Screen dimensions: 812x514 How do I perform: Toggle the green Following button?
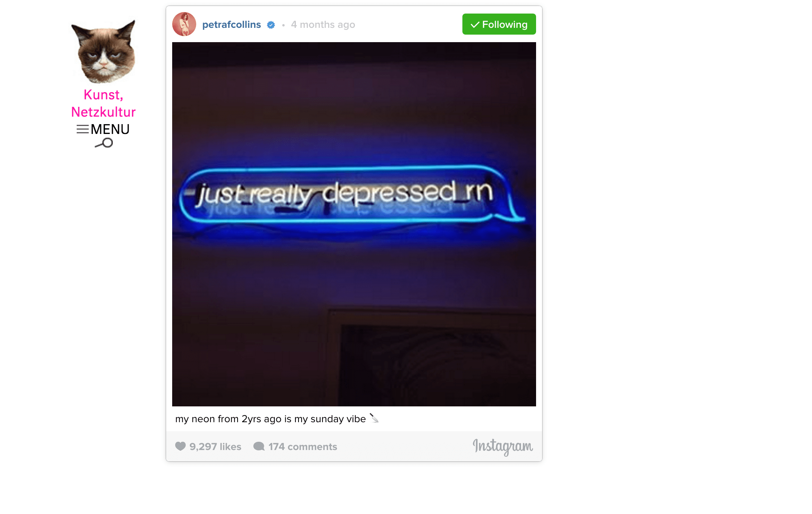click(x=499, y=24)
